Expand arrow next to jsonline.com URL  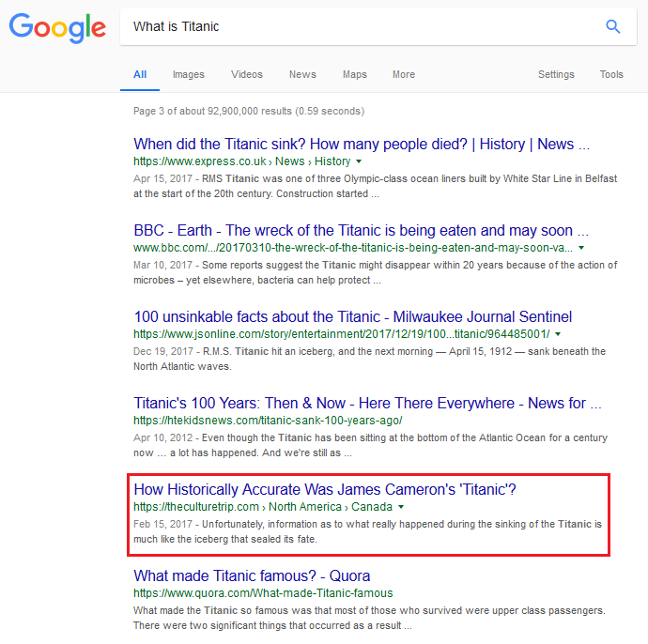pyautogui.click(x=558, y=334)
